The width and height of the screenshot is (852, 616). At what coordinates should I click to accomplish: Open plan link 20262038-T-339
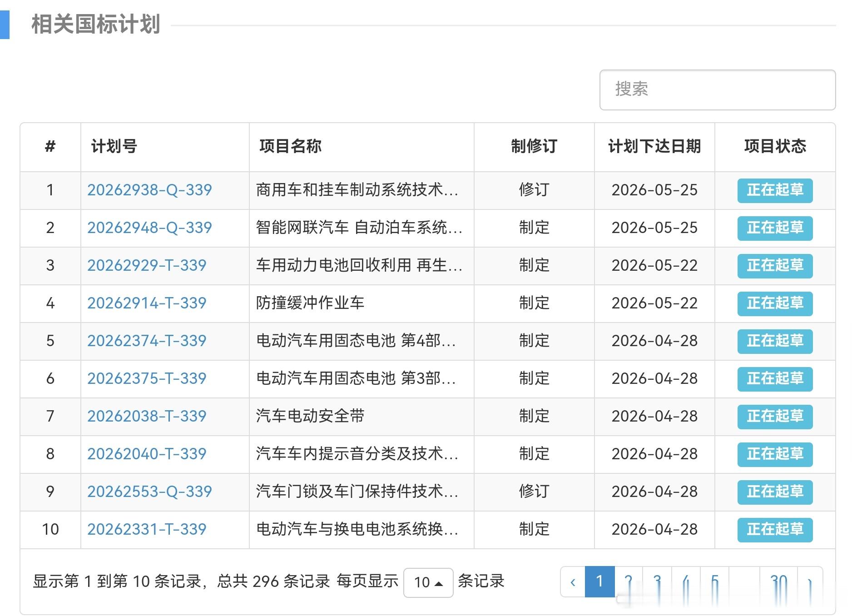pyautogui.click(x=147, y=416)
